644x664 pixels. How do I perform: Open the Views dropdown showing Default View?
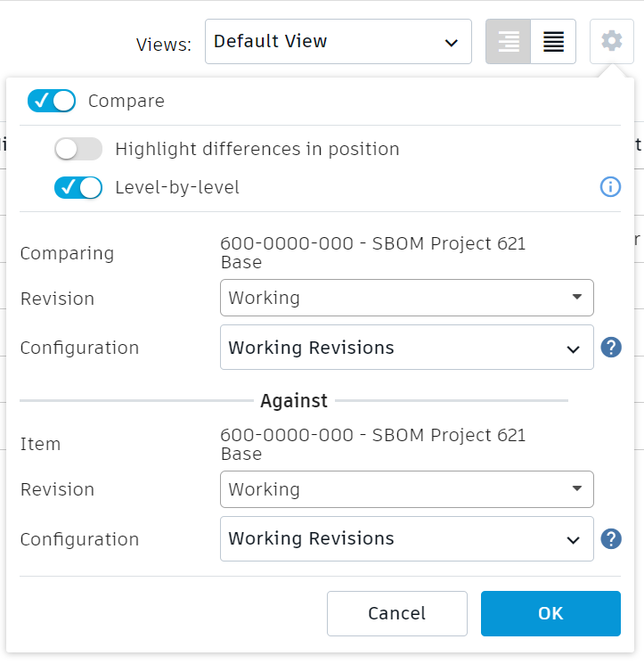click(338, 42)
